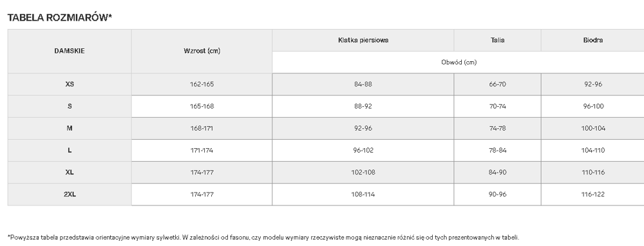Select chest value 96-102 for size L
The width and height of the screenshot is (644, 246).
(363, 150)
